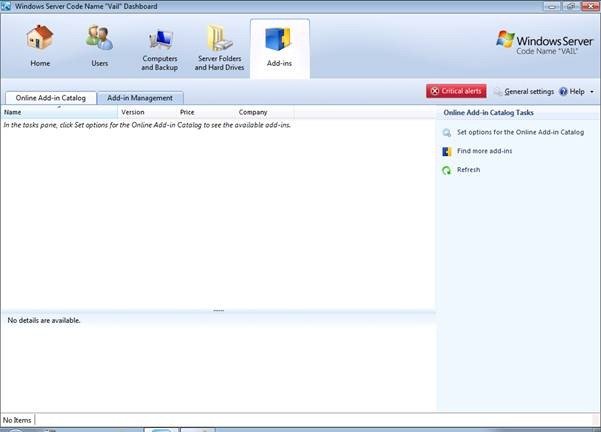
Task: Open the Critical alerts button
Action: [456, 91]
